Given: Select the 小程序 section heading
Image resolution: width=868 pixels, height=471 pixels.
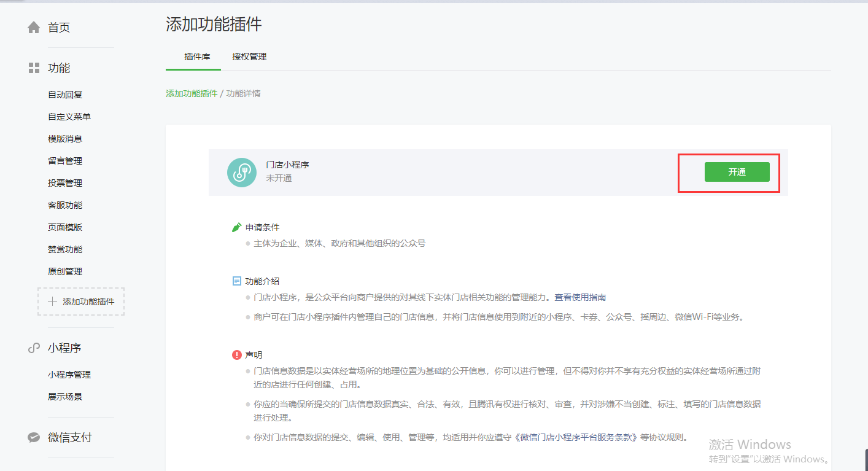Looking at the screenshot, I should pos(64,348).
